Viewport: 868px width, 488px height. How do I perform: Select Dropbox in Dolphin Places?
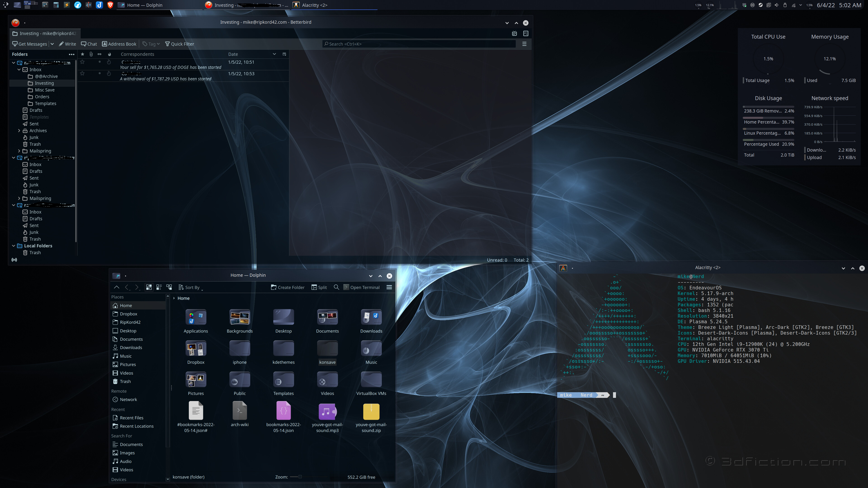pyautogui.click(x=128, y=314)
